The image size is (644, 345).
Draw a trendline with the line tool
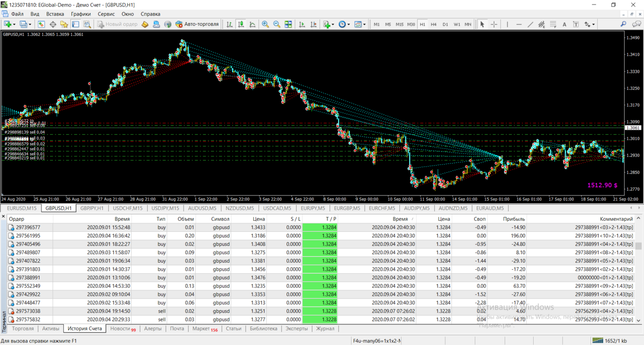[x=530, y=24]
